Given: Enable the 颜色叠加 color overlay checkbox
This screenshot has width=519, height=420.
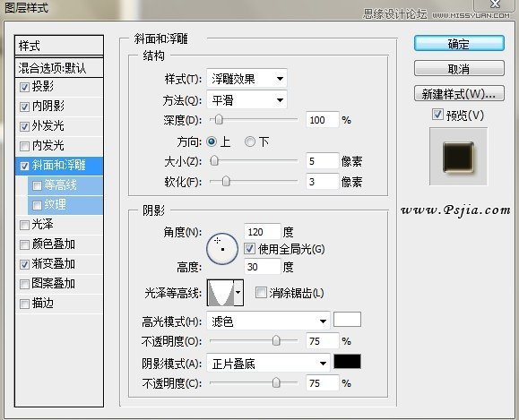Looking at the screenshot, I should pyautogui.click(x=24, y=244).
